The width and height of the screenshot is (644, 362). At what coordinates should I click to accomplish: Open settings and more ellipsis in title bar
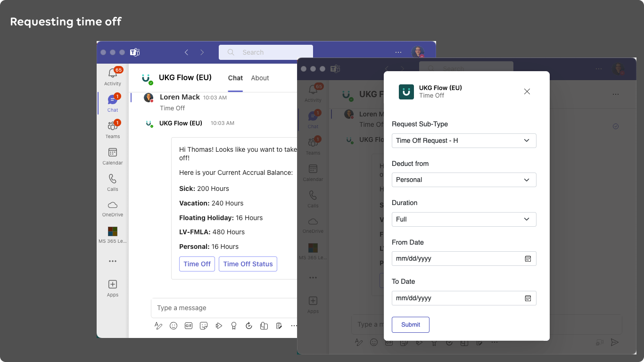[398, 52]
